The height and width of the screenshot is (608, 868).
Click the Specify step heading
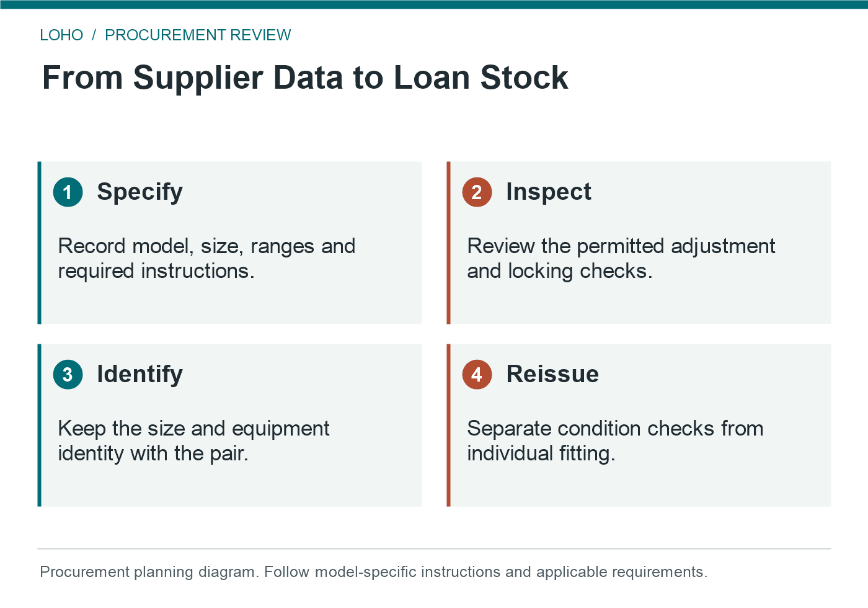tap(139, 192)
